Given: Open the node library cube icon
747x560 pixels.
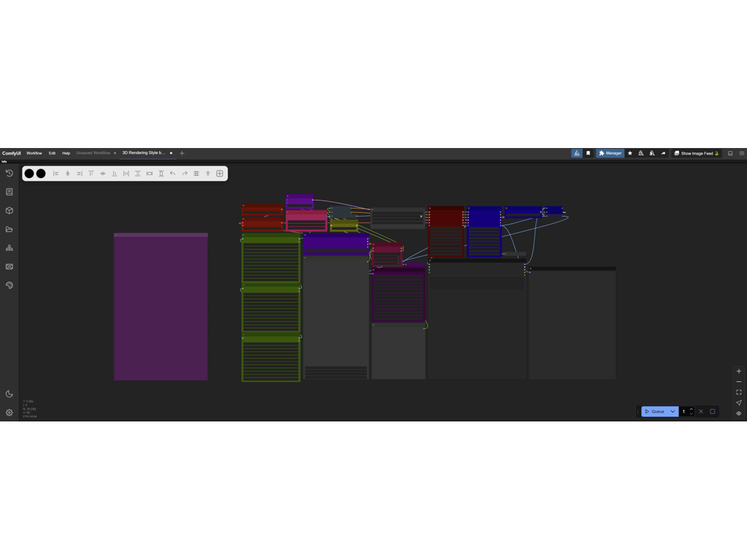Looking at the screenshot, I should coord(9,211).
